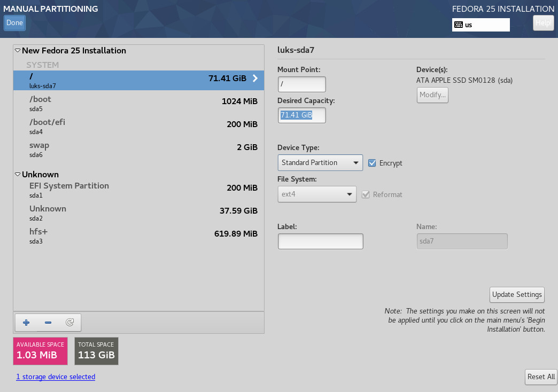Click the luks-sda7 heading in details pane
The height and width of the screenshot is (392, 558).
[x=296, y=50]
